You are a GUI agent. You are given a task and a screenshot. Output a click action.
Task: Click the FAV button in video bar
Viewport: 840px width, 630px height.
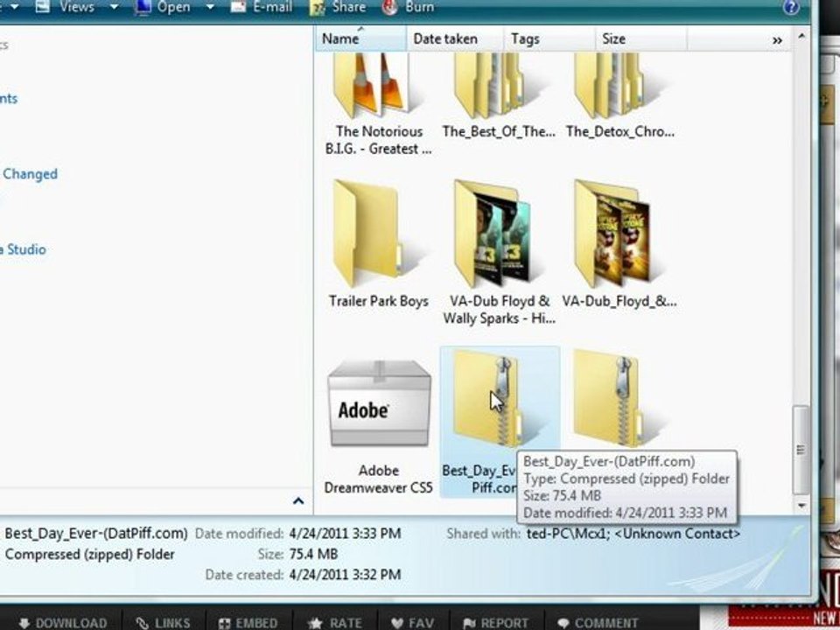pyautogui.click(x=412, y=623)
